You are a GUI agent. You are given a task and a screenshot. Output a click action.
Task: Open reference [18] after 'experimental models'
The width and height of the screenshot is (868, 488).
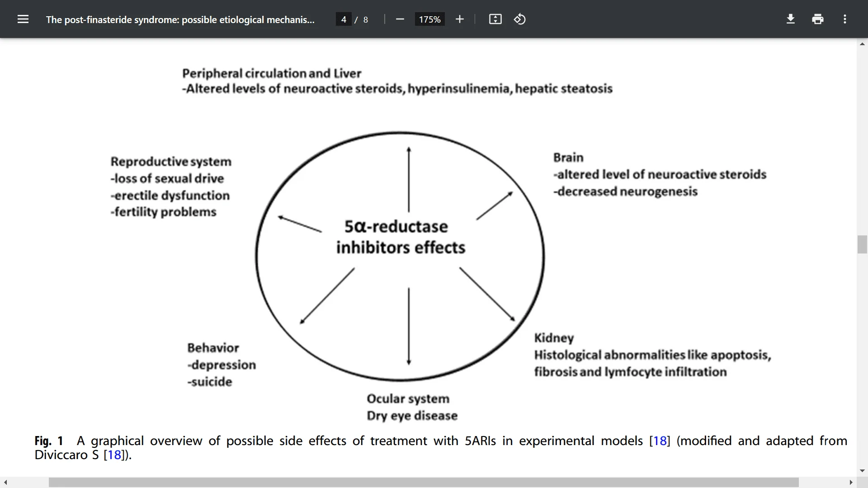click(660, 441)
